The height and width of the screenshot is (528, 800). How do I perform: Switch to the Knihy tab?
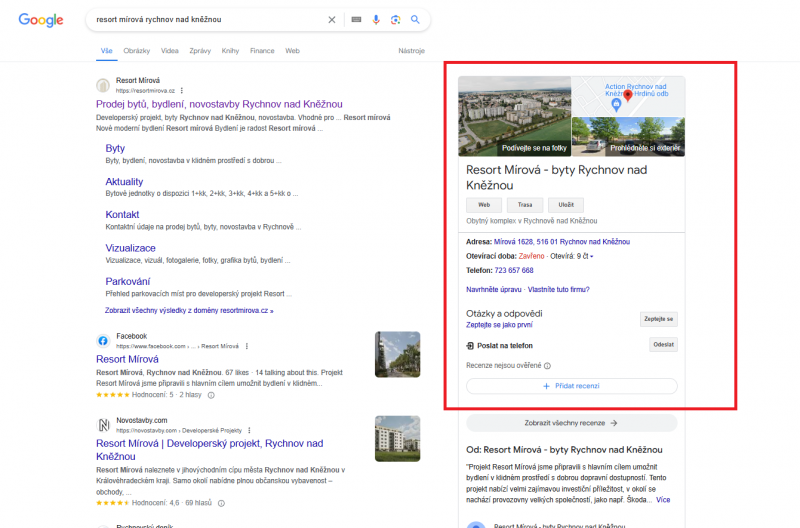(x=230, y=51)
